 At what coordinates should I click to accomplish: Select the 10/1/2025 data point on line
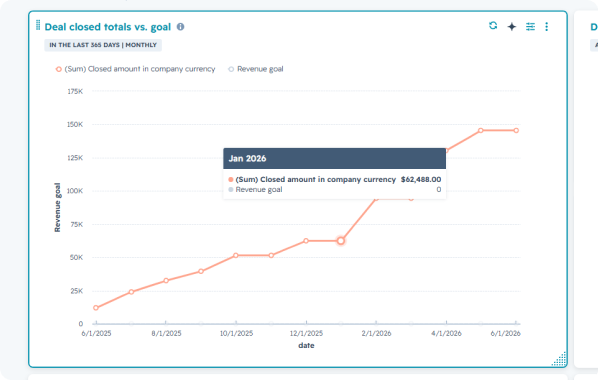coord(236,255)
